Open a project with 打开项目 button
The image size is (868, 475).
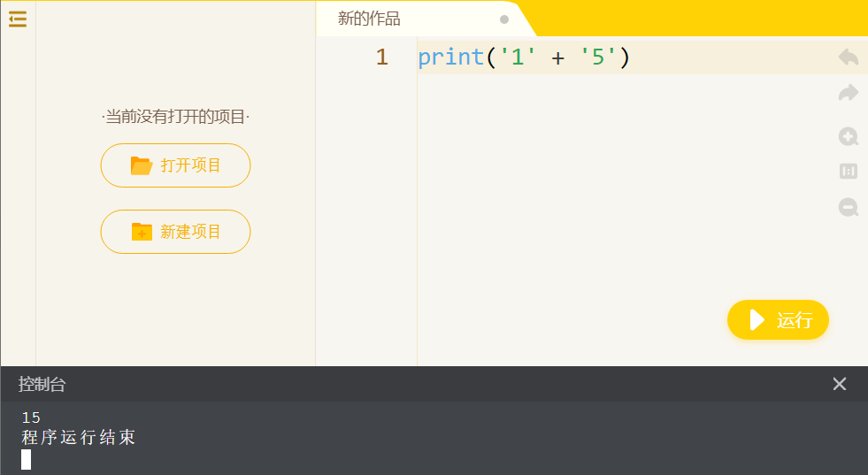[175, 165]
